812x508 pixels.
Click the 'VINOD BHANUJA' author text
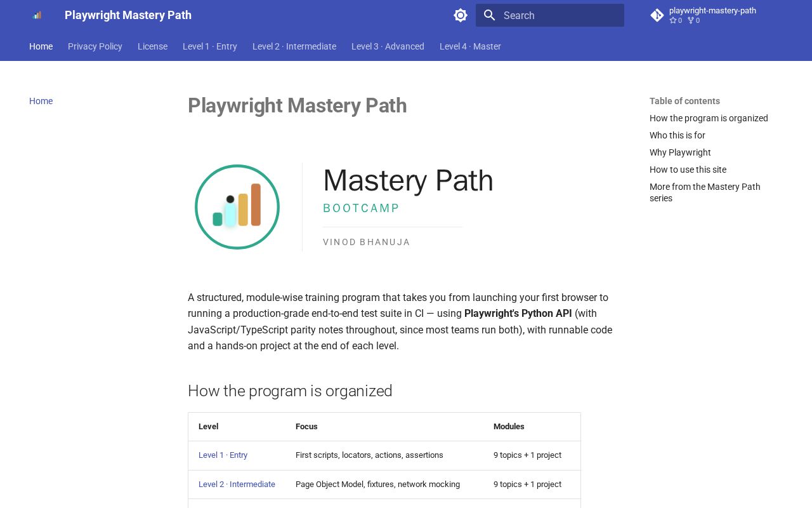[367, 242]
